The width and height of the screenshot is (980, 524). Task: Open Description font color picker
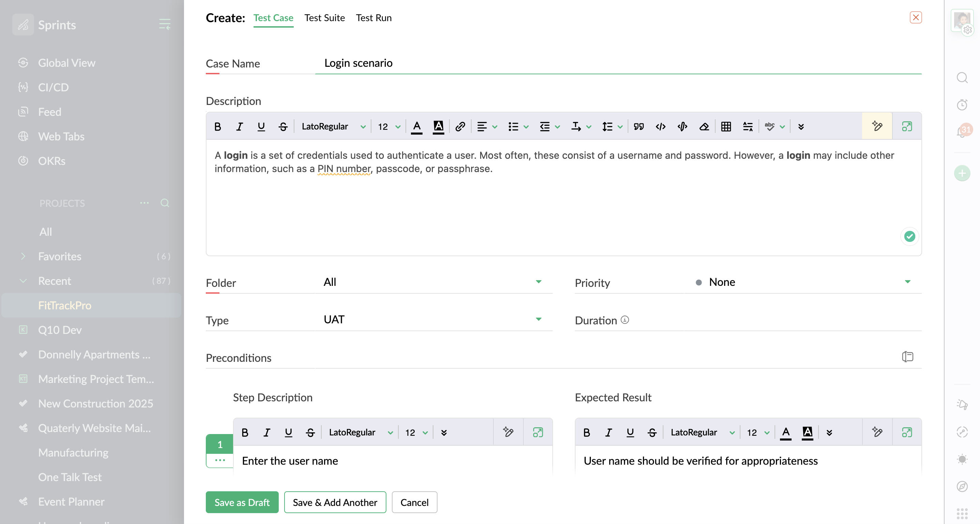[417, 127]
